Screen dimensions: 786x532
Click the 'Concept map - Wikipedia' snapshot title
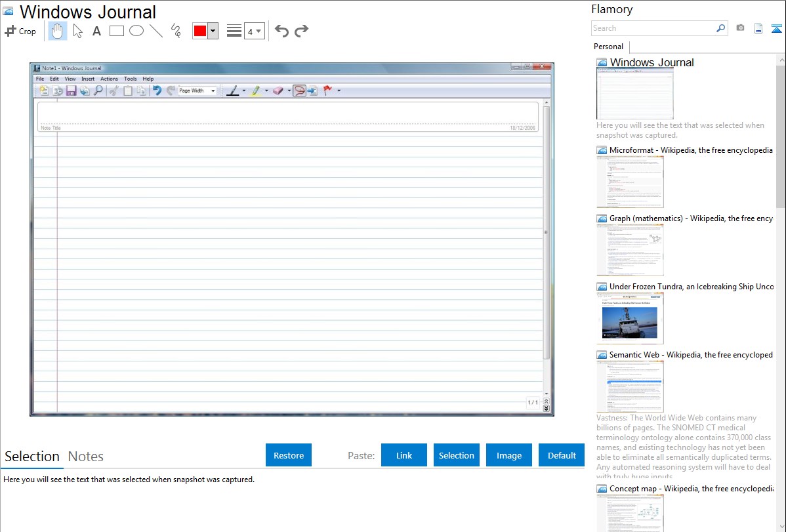692,489
